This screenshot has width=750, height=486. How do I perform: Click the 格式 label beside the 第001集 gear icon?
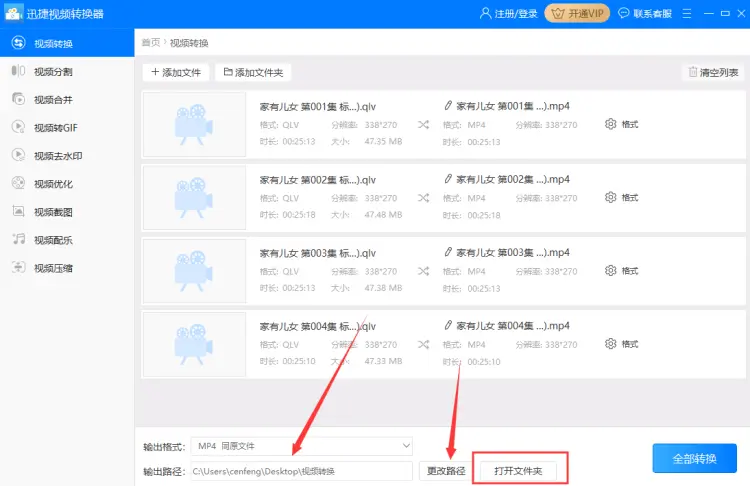(629, 124)
